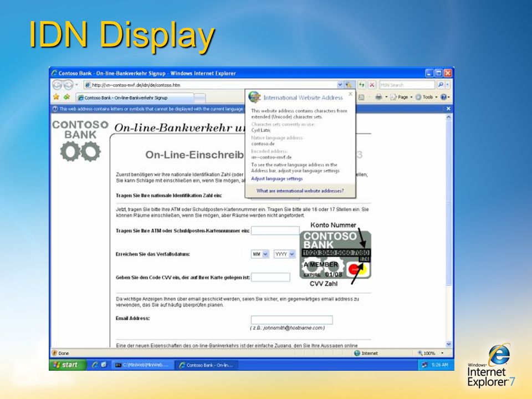Image resolution: width=532 pixels, height=399 pixels.
Task: Click the Print toolbar icon
Action: pyautogui.click(x=378, y=98)
